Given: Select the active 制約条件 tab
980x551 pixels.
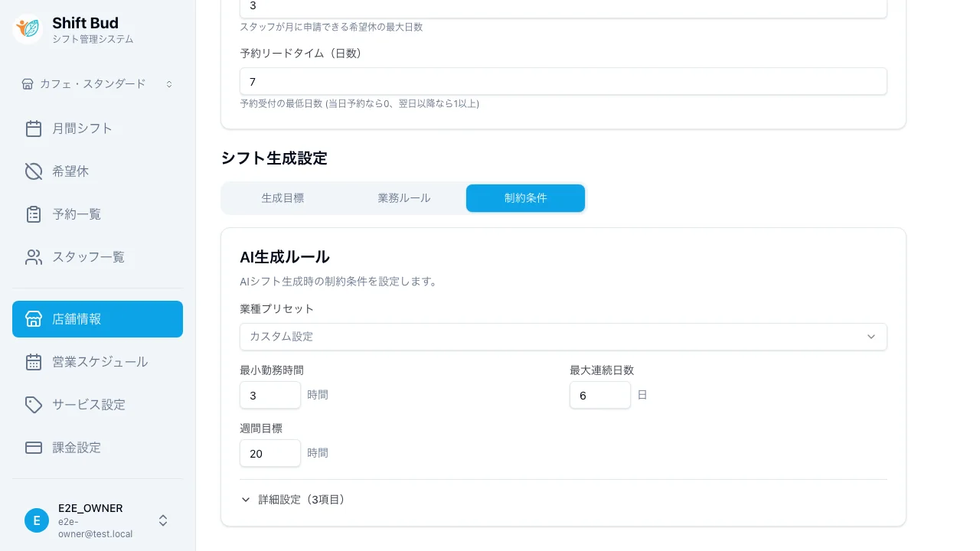Looking at the screenshot, I should (525, 197).
